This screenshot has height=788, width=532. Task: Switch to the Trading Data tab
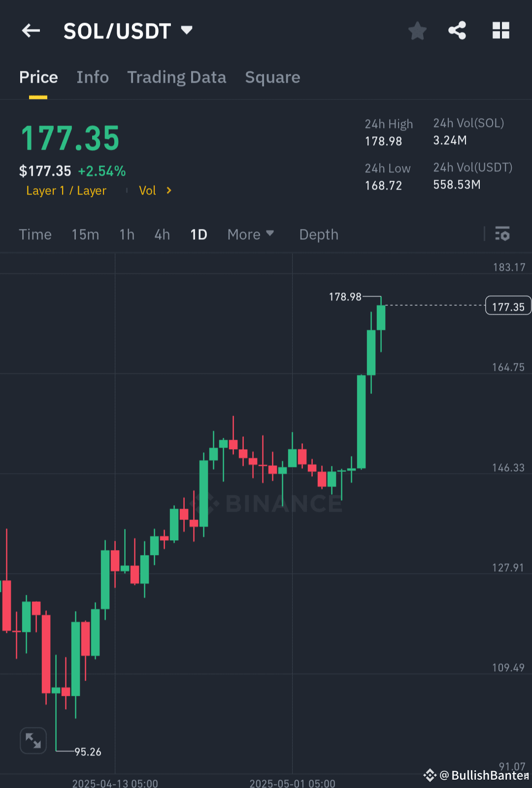coord(176,77)
